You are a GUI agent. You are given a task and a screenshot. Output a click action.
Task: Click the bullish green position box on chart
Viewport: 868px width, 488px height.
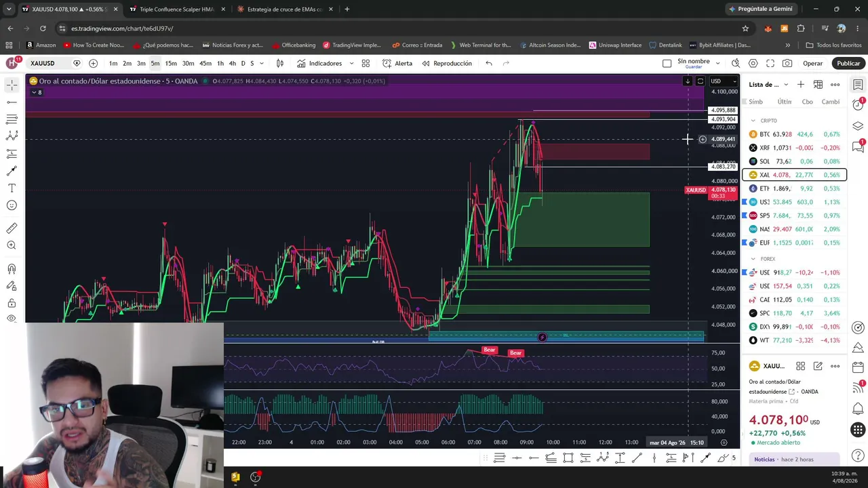[582, 220]
